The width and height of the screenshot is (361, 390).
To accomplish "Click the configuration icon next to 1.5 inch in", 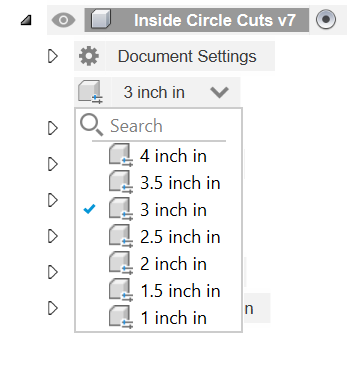I will pyautogui.click(x=121, y=290).
